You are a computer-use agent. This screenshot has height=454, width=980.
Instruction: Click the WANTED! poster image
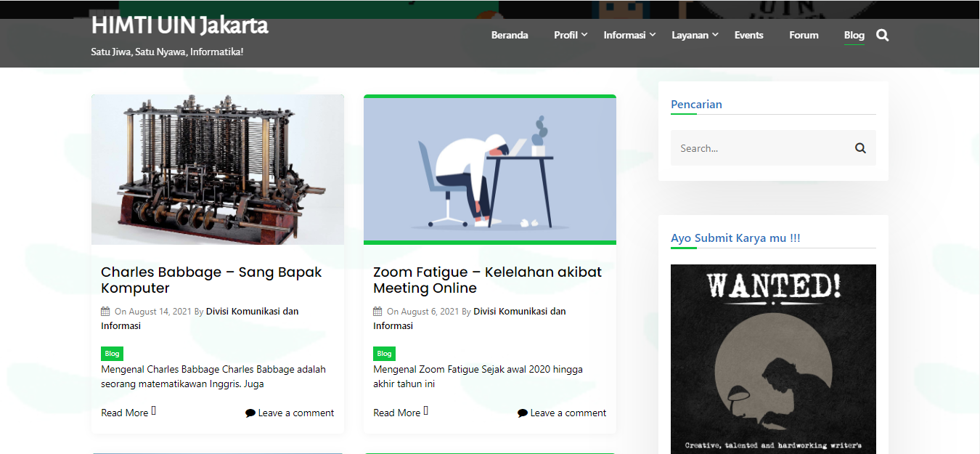pyautogui.click(x=773, y=359)
